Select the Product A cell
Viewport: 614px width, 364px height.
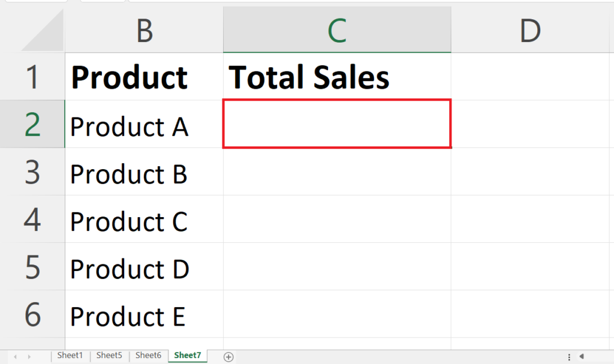coord(144,124)
